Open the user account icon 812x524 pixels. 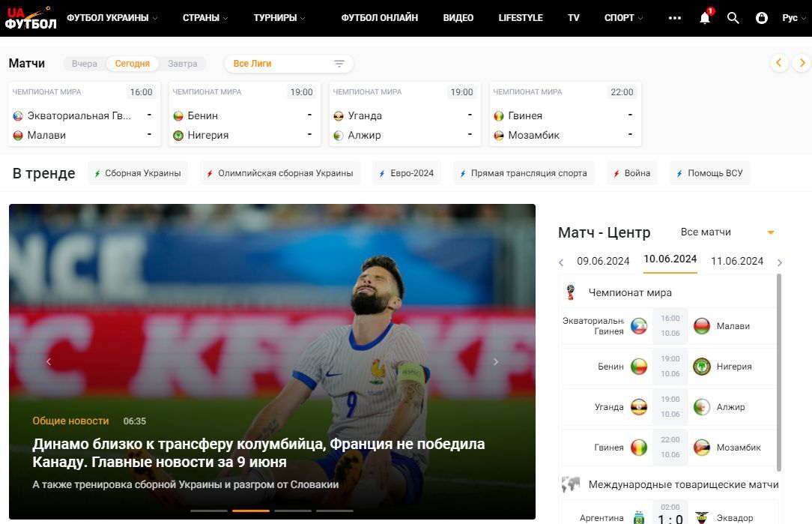761,18
